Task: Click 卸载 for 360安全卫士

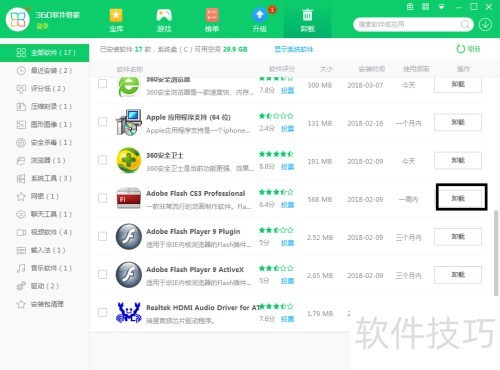Action: 458,160
